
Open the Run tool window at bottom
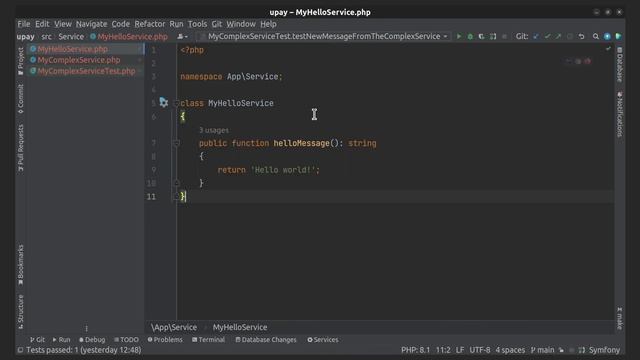pyautogui.click(x=61, y=340)
